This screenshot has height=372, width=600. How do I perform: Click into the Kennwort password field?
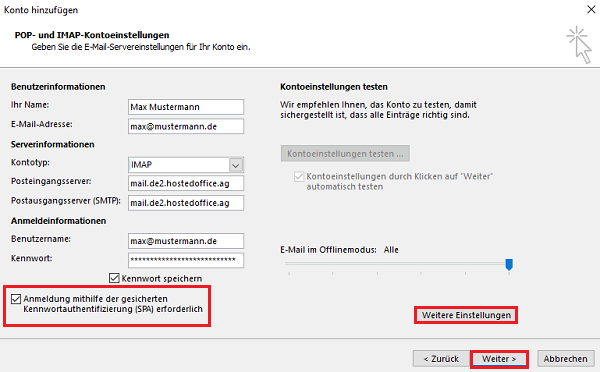point(186,260)
